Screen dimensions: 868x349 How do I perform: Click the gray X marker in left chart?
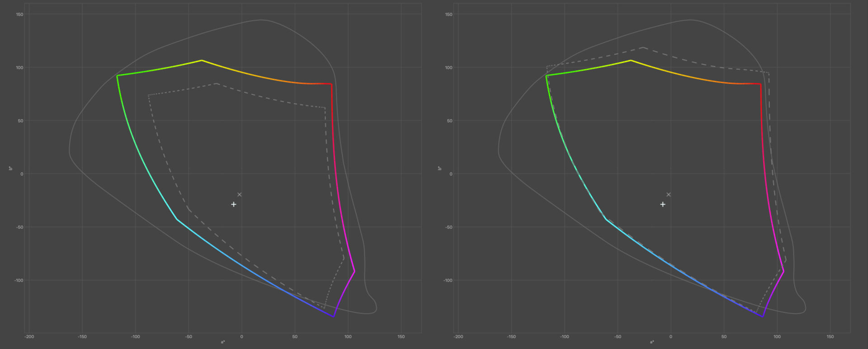point(240,195)
